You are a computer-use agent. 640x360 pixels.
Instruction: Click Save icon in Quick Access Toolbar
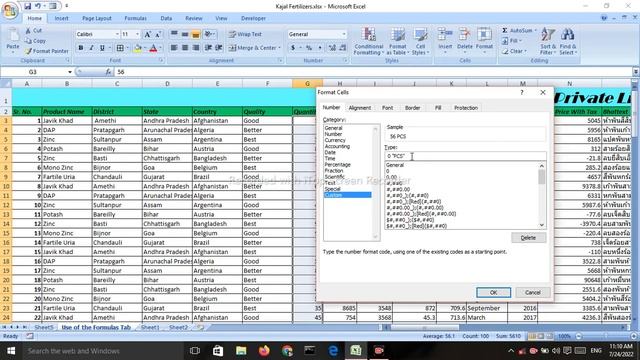coord(27,6)
